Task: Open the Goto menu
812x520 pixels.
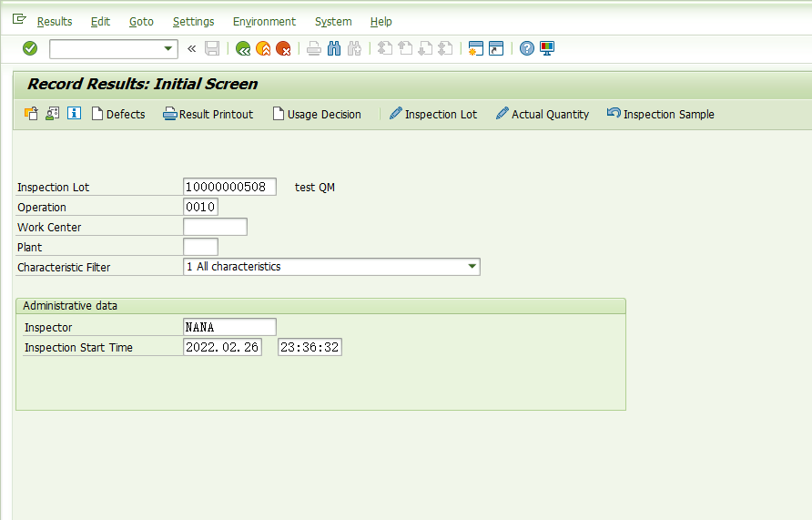Action: (x=141, y=21)
